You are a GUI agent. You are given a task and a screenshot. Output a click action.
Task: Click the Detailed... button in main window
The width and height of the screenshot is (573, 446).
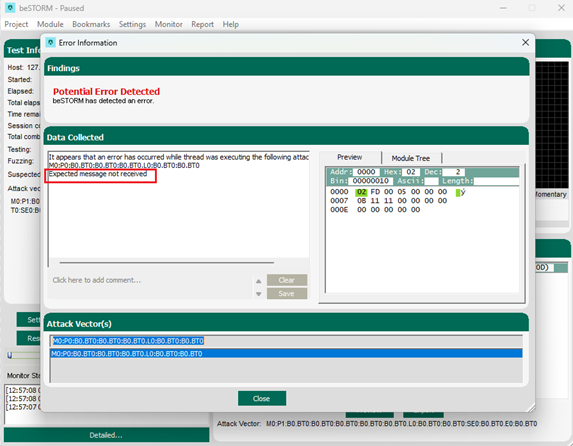(x=106, y=435)
